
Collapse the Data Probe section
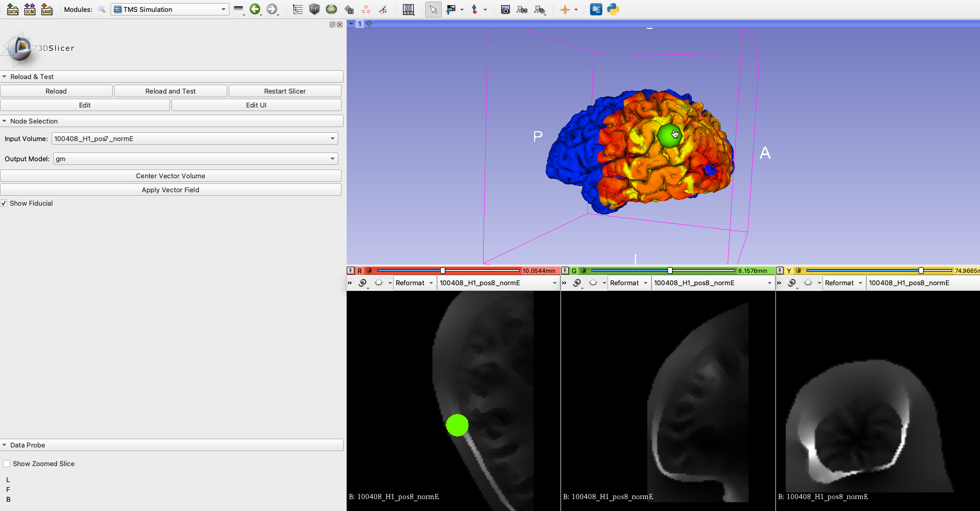(x=5, y=445)
